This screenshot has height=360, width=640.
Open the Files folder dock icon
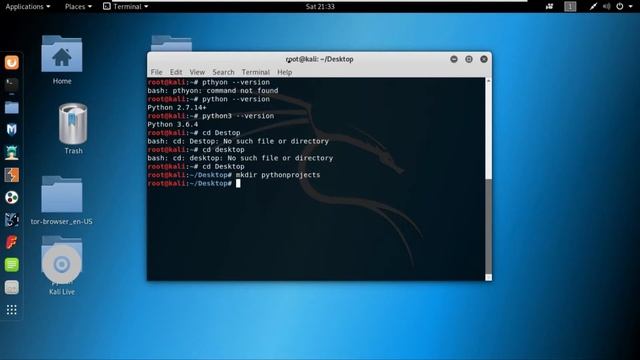[11, 107]
